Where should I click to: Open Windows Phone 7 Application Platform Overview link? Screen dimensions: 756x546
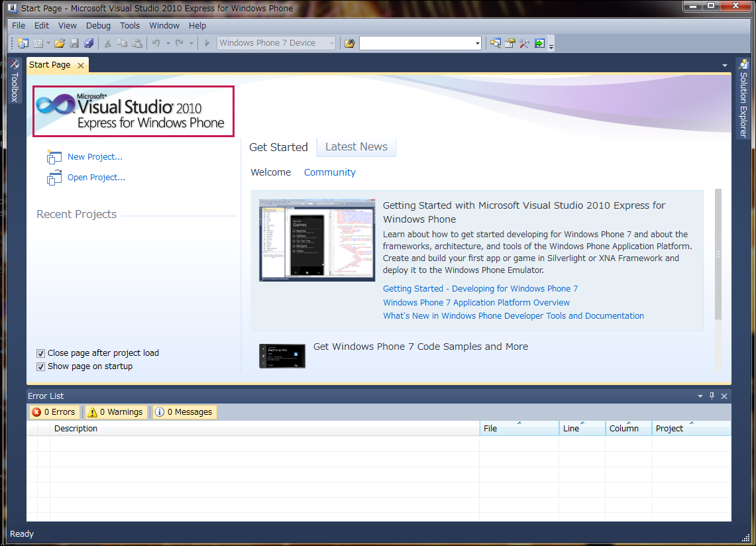coord(476,302)
